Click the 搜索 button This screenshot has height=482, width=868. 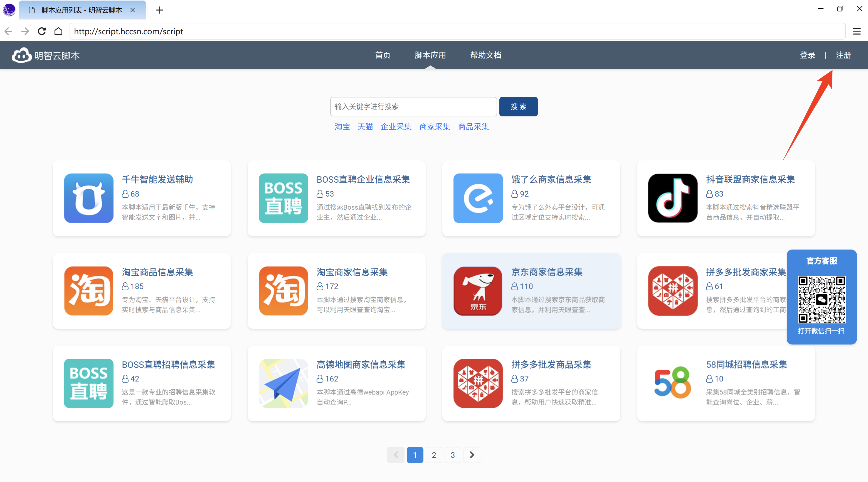click(x=518, y=107)
